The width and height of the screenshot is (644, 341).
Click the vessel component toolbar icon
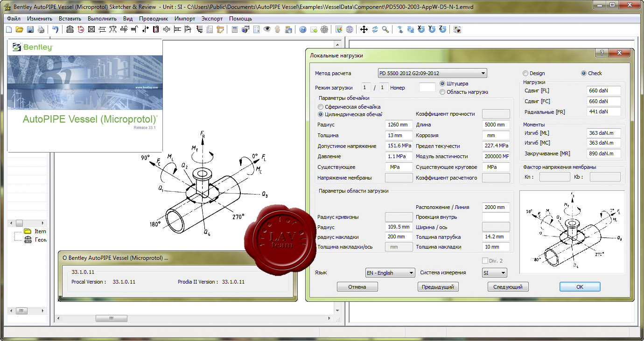pyautogui.click(x=70, y=29)
